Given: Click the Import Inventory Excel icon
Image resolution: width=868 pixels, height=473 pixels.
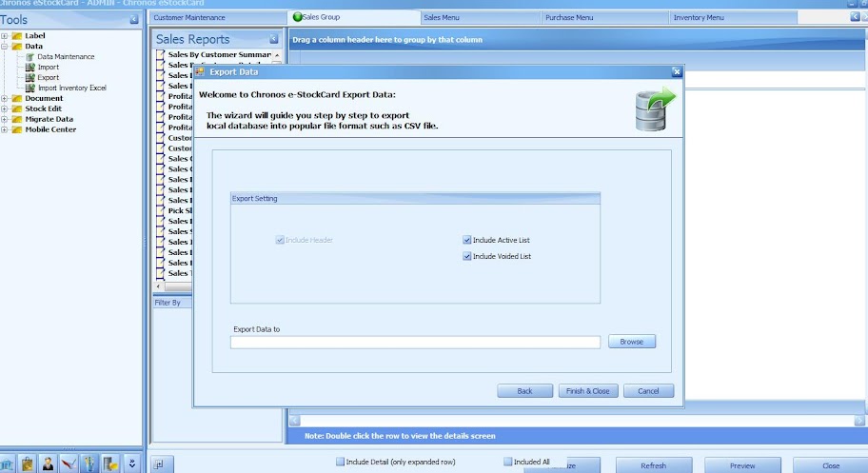Looking at the screenshot, I should 30,88.
